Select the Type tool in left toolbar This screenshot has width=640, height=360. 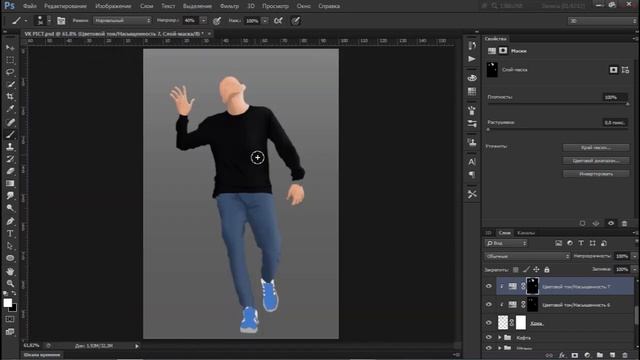(10, 234)
